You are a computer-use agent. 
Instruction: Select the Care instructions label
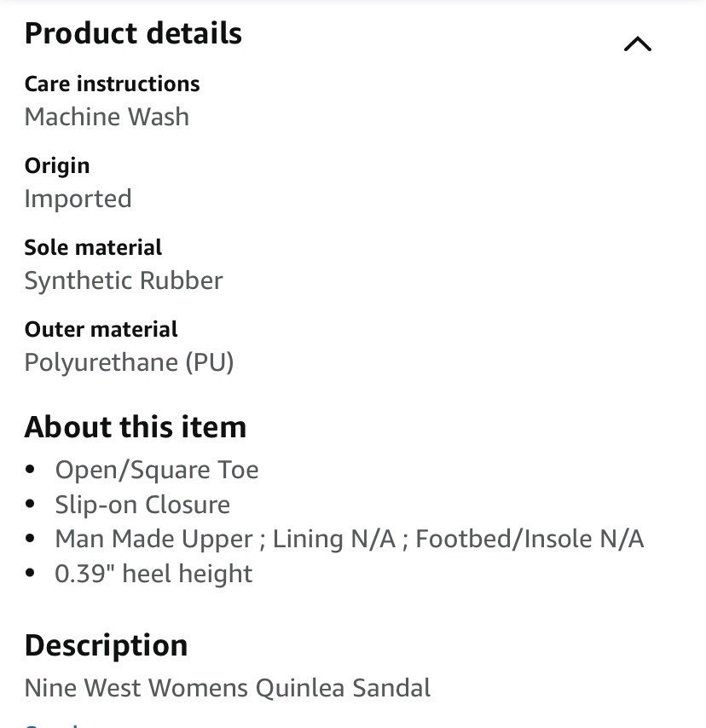112,84
